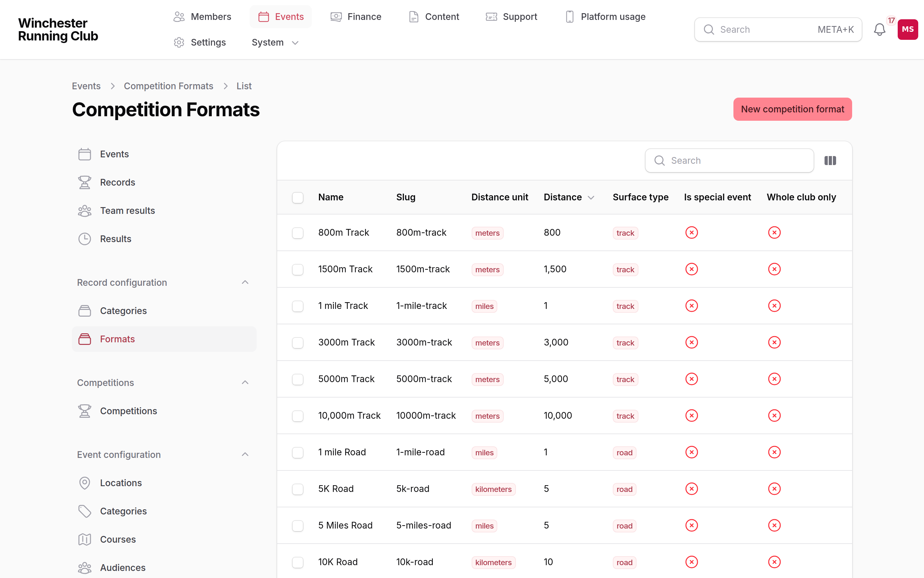Check the 5000m Track row checkbox
The width and height of the screenshot is (924, 578).
[298, 379]
